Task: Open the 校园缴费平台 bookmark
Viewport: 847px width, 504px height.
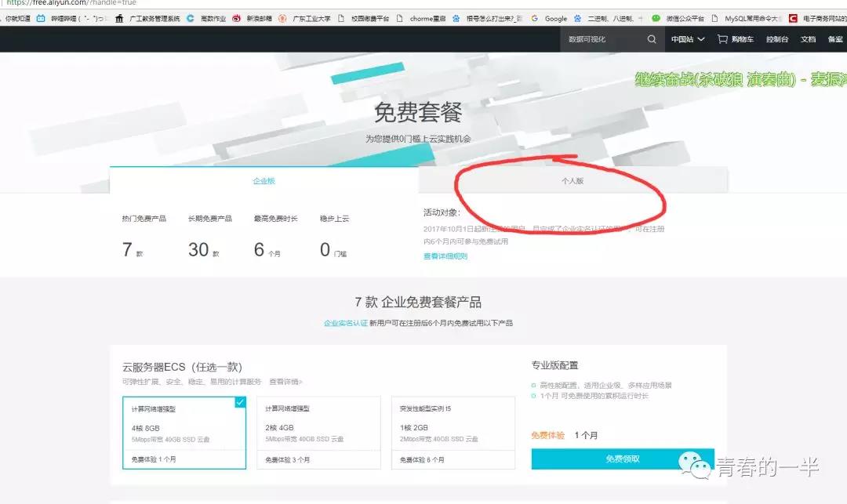Action: pyautogui.click(x=364, y=18)
